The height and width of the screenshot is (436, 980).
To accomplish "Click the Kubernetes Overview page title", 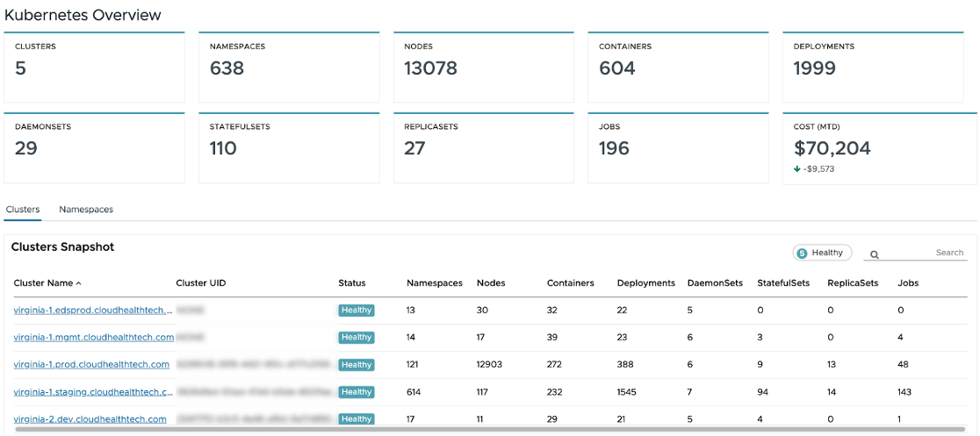I will tap(83, 15).
